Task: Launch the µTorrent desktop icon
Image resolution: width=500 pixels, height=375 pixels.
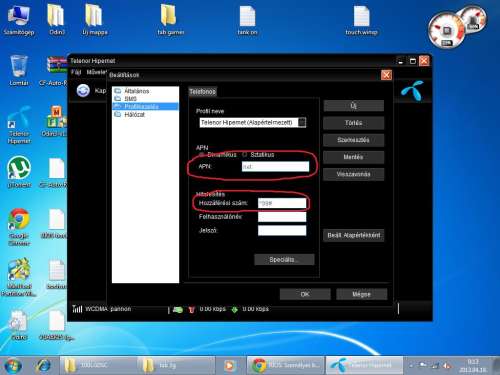Action: click(19, 172)
